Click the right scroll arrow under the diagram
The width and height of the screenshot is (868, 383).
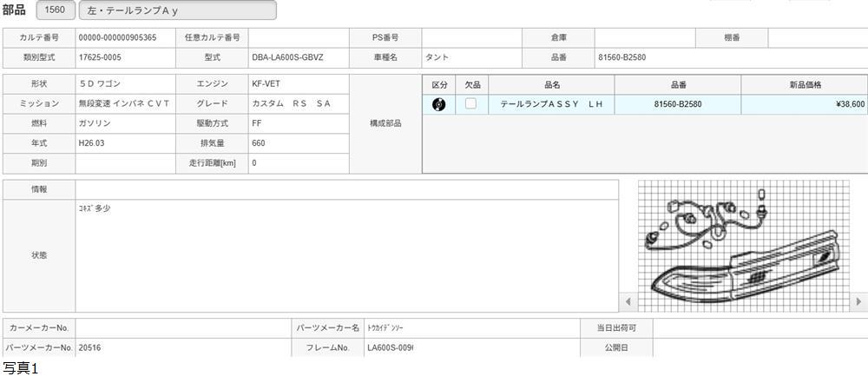pyautogui.click(x=858, y=302)
